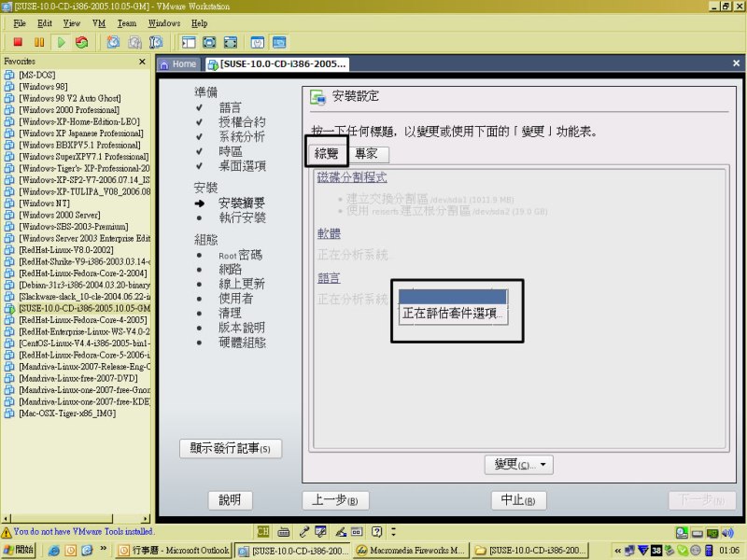
Task: Click the Internet Explorer quick launch icon
Action: click(x=54, y=551)
